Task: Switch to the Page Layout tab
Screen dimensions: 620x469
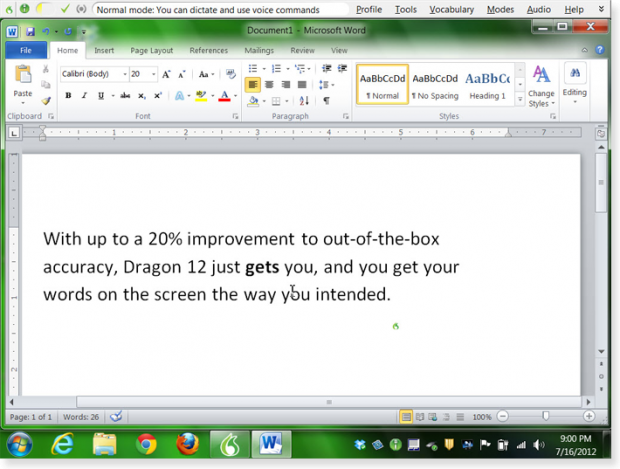Action: click(x=151, y=50)
